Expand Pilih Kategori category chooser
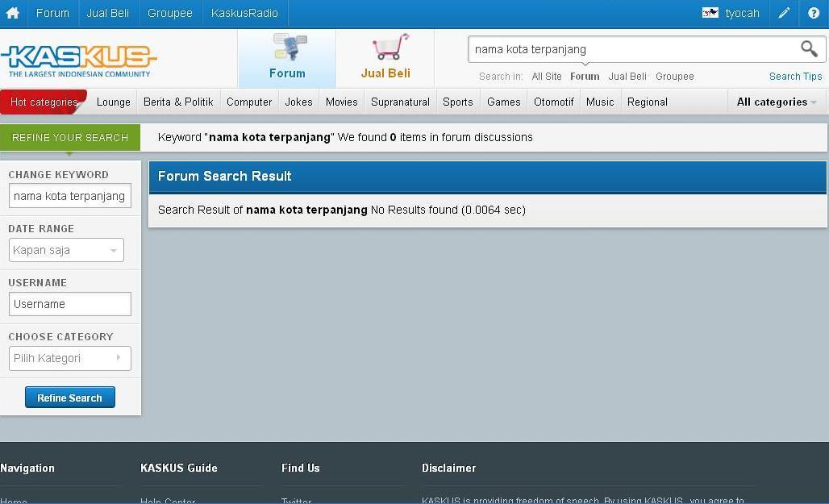The image size is (829, 504). (x=70, y=358)
